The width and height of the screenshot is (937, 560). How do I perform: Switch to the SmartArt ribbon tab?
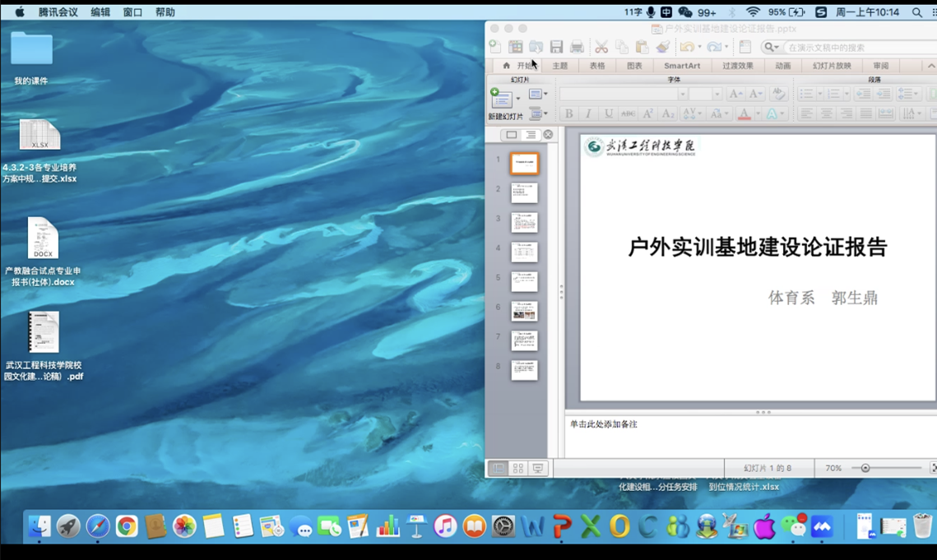pyautogui.click(x=682, y=66)
